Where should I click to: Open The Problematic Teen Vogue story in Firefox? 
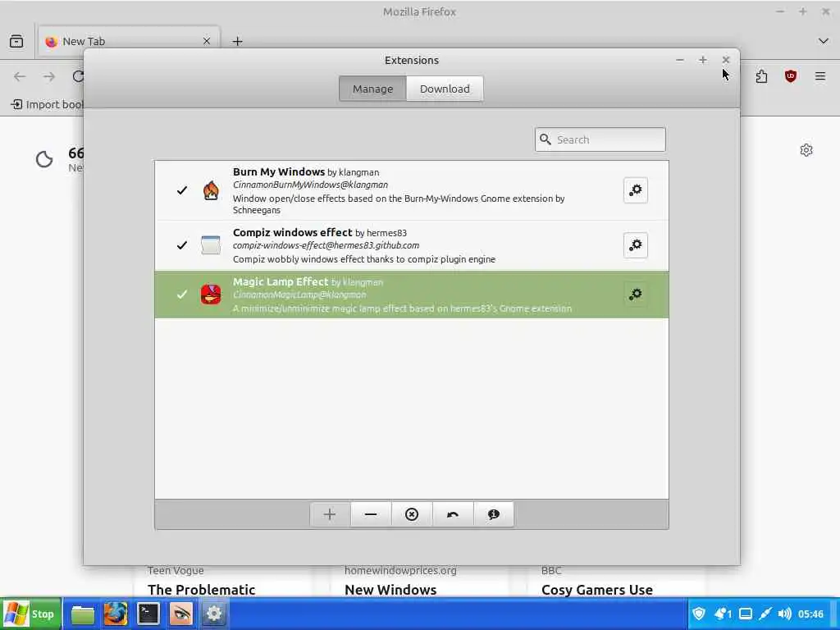tap(202, 589)
